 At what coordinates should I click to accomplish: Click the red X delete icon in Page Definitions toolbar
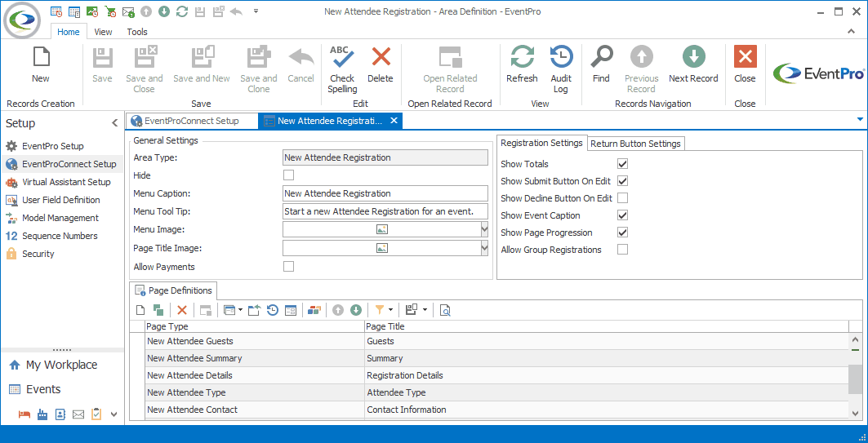182,310
